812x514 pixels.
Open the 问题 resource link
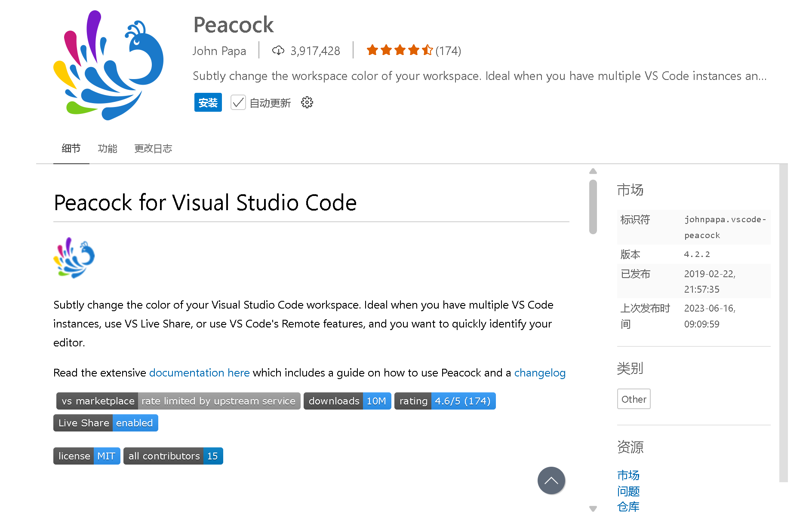pyautogui.click(x=628, y=491)
